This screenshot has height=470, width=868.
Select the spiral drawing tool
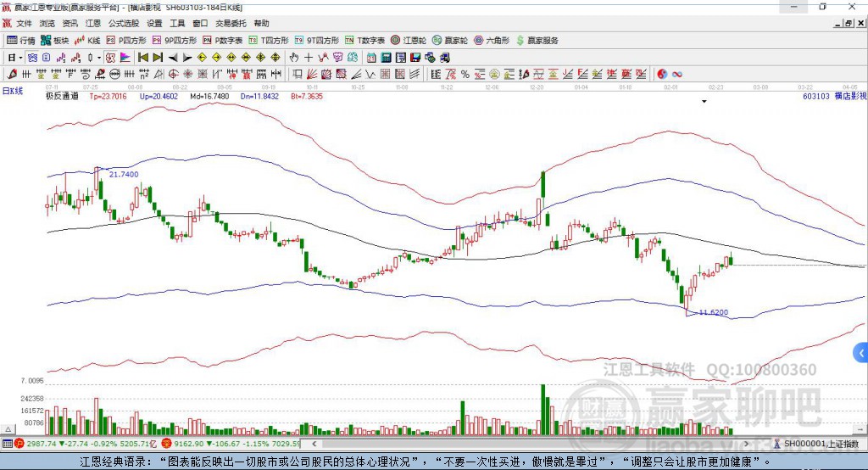86,75
